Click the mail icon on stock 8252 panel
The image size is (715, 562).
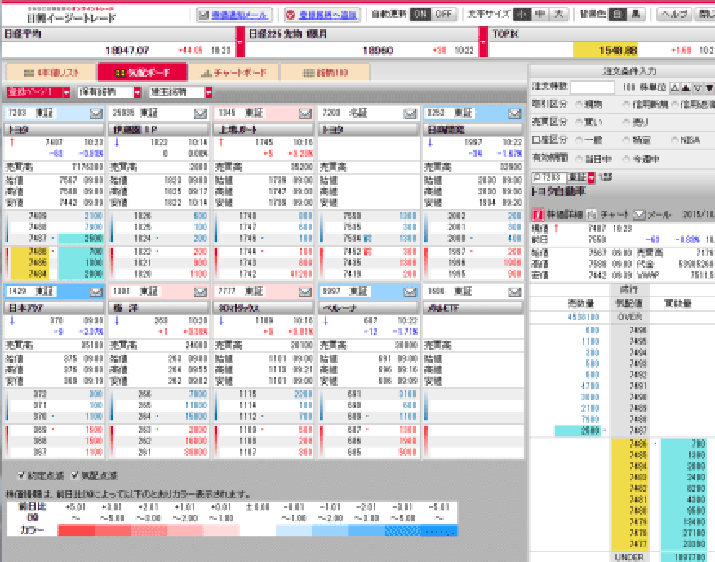coord(514,113)
